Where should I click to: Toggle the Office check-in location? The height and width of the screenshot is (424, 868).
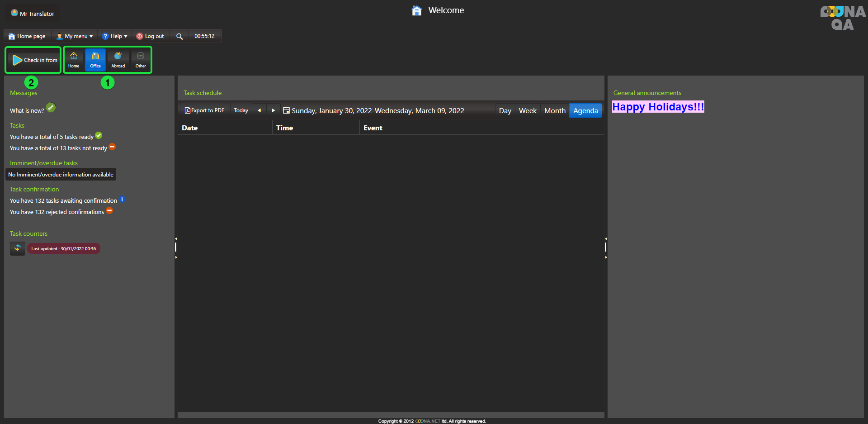point(95,60)
